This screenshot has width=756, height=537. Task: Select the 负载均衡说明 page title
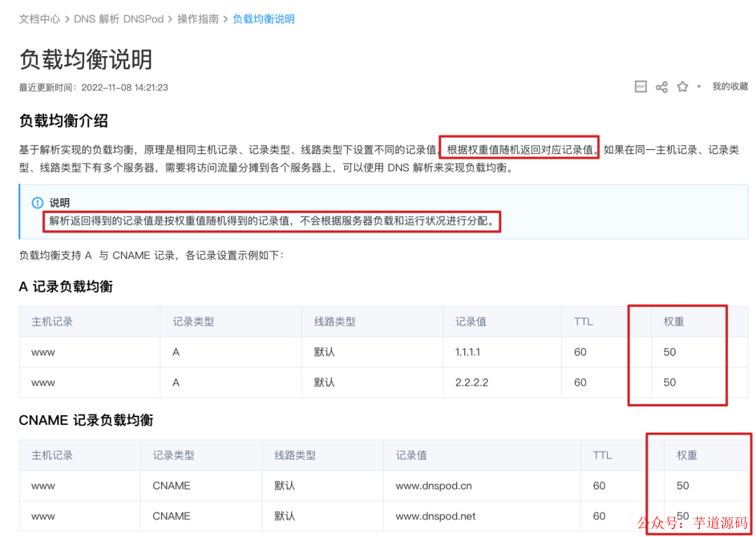(x=86, y=60)
